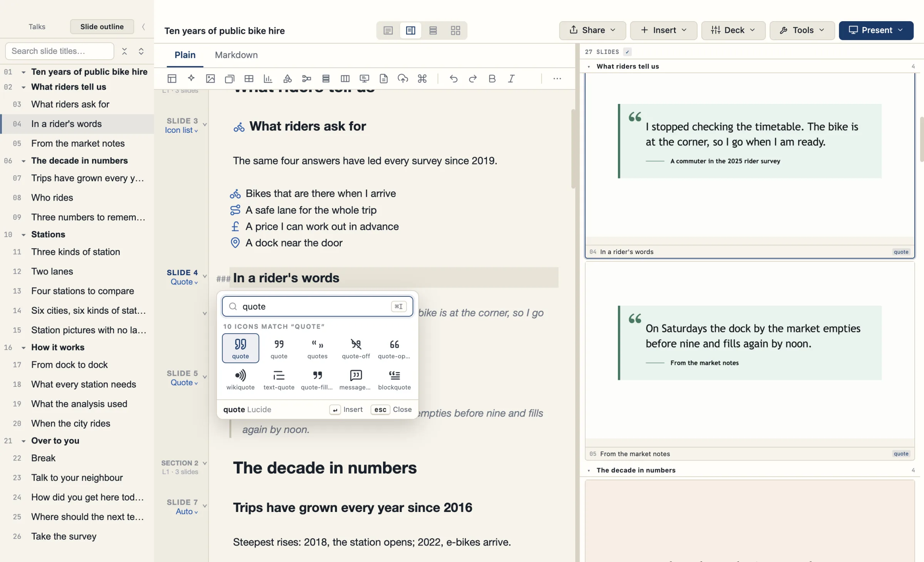This screenshot has width=924, height=562.
Task: Open the Share dropdown
Action: tap(592, 30)
